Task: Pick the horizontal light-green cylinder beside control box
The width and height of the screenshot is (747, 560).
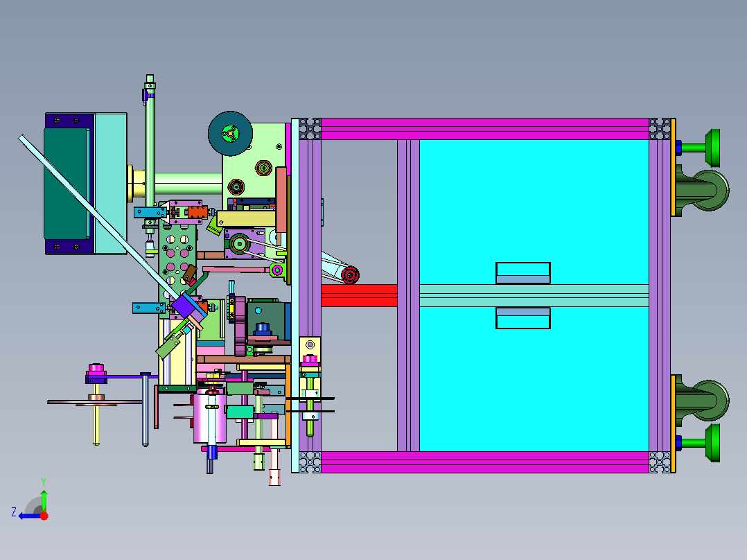Action: pyautogui.click(x=188, y=184)
